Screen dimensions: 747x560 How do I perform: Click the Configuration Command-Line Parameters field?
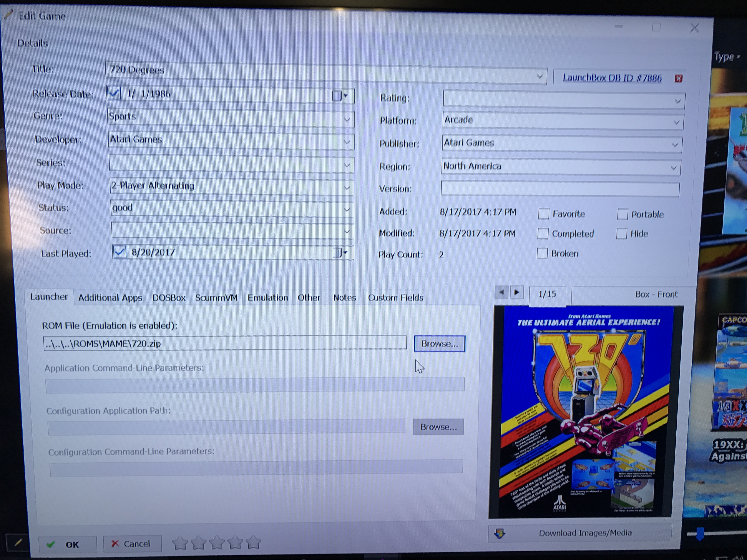(256, 468)
